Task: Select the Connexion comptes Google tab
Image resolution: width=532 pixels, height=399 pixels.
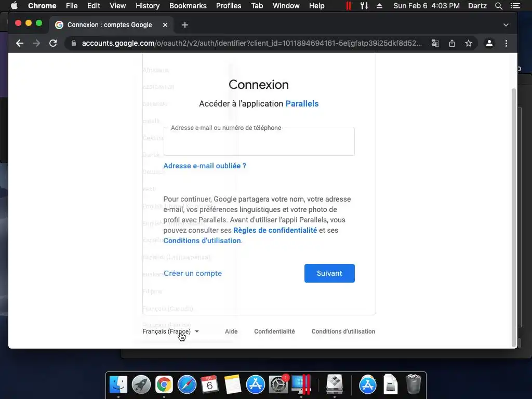Action: 110,25
